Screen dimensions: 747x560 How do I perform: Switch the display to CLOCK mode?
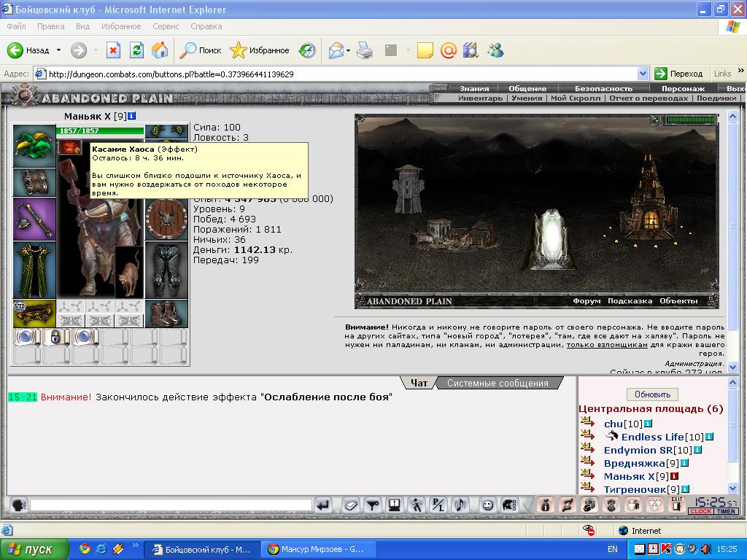click(701, 511)
